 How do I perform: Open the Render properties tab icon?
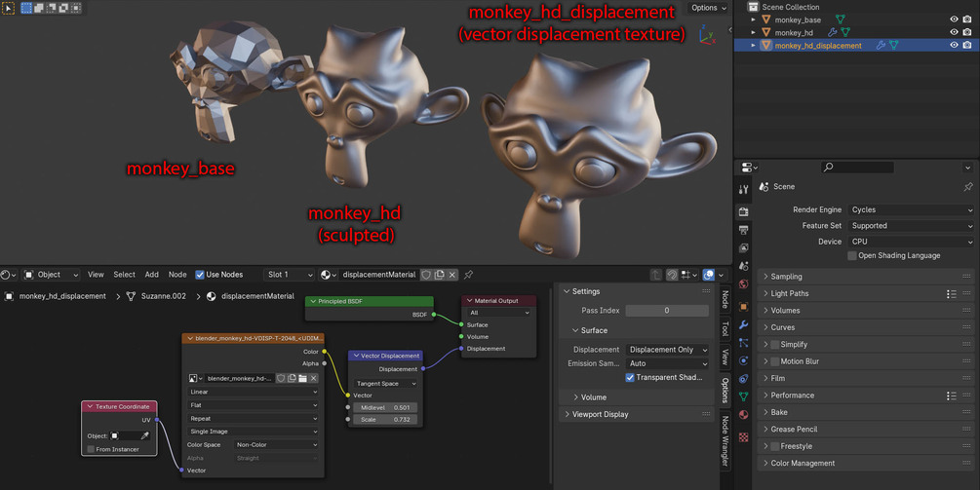pos(744,212)
